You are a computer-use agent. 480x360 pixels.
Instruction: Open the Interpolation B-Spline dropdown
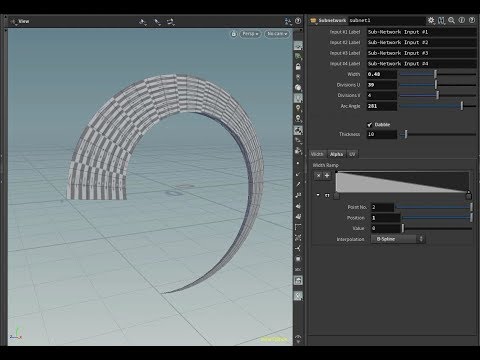(x=398, y=239)
